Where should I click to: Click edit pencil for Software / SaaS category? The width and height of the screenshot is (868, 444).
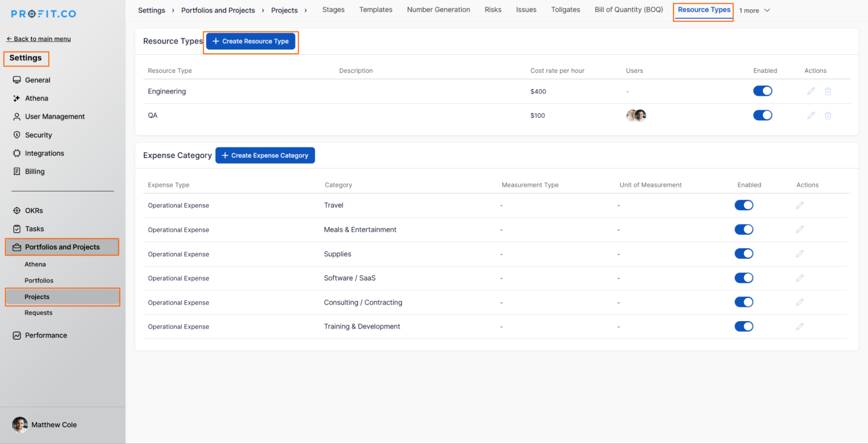(799, 278)
